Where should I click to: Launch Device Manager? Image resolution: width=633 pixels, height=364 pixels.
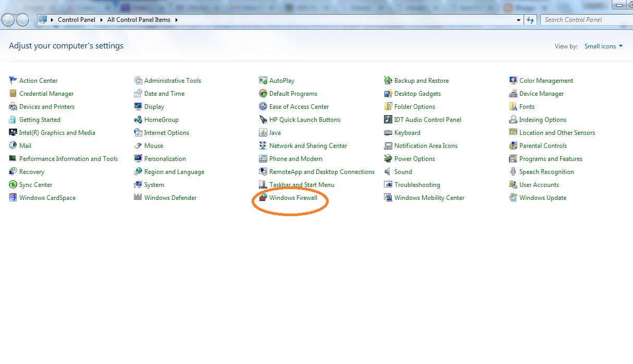542,93
